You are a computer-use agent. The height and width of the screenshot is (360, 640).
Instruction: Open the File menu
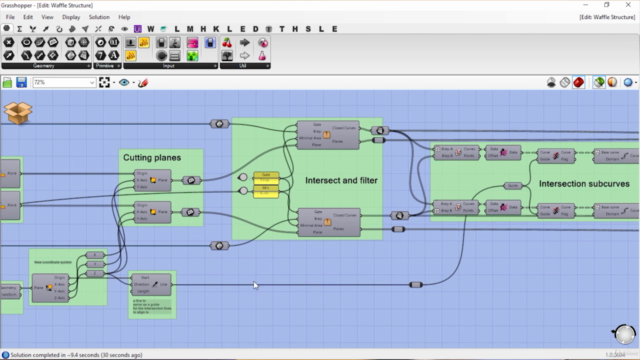(x=10, y=17)
